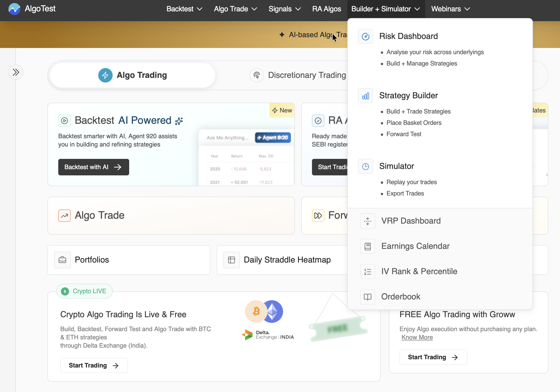The image size is (560, 392).
Task: Switch to Discretionary Trading mode
Action: click(298, 75)
